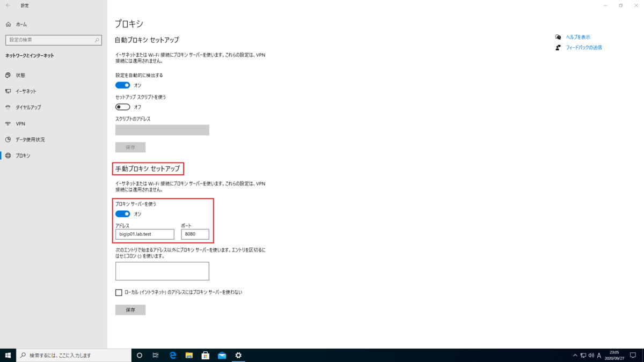Open Microsoft Store from the taskbar
The image size is (644, 362).
pyautogui.click(x=206, y=355)
